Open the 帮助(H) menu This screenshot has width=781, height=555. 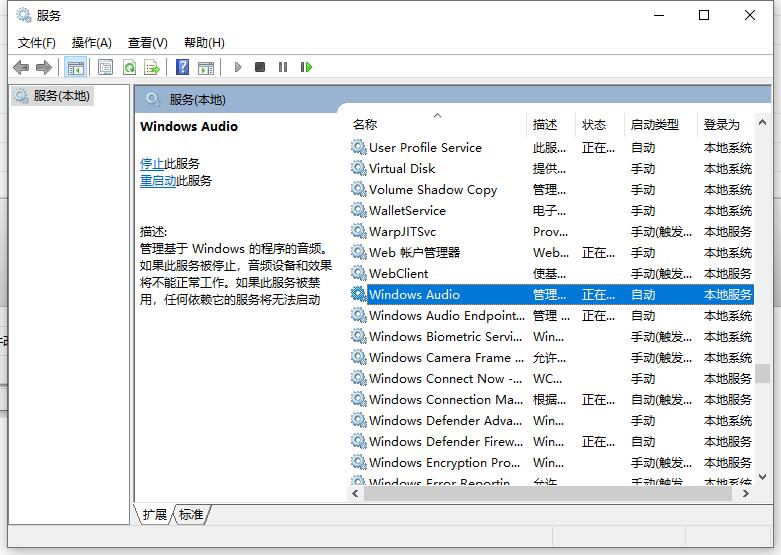pyautogui.click(x=204, y=43)
